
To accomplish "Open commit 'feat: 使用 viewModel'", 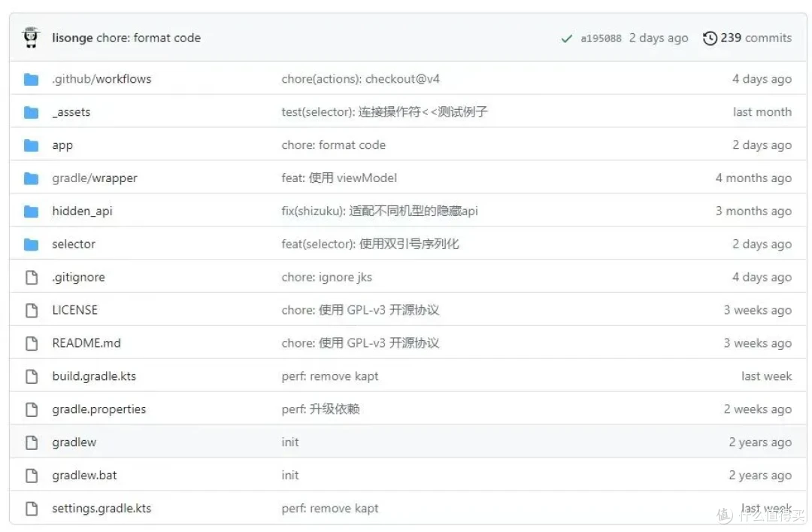I will pyautogui.click(x=339, y=178).
